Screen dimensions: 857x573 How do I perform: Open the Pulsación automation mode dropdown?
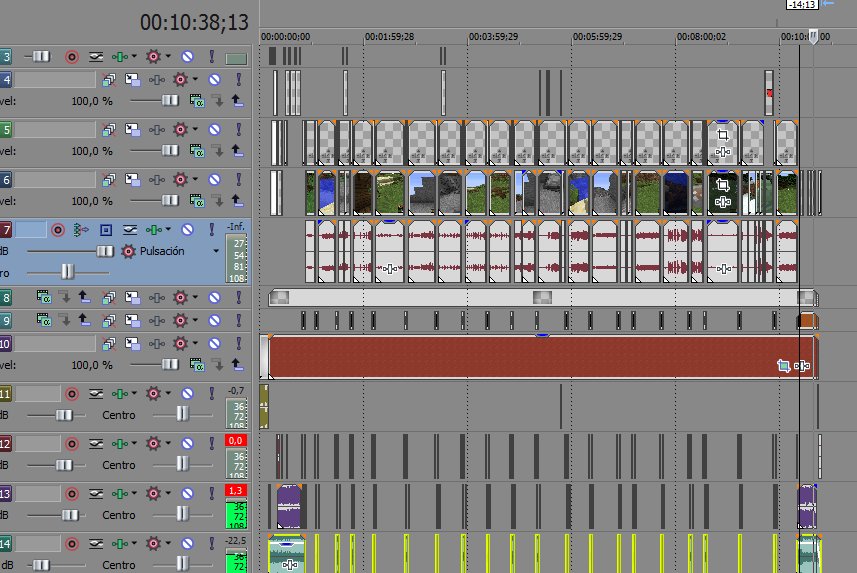pyautogui.click(x=216, y=251)
